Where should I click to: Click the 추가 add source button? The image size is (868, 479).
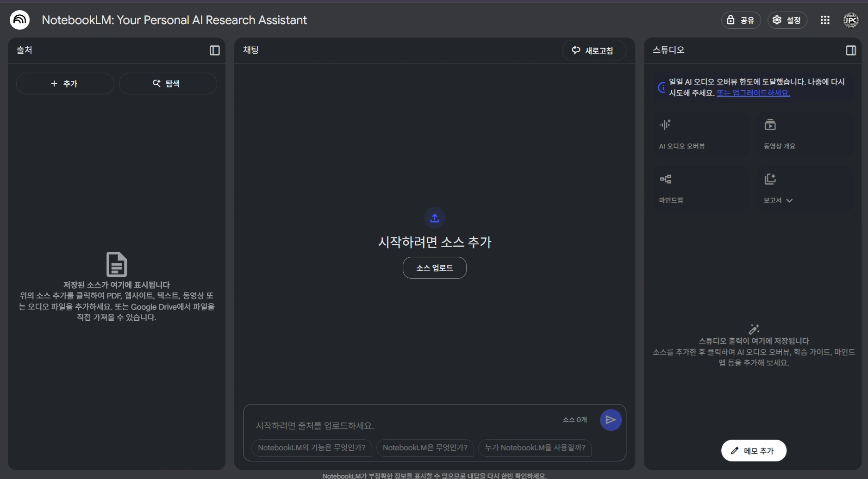click(x=65, y=84)
